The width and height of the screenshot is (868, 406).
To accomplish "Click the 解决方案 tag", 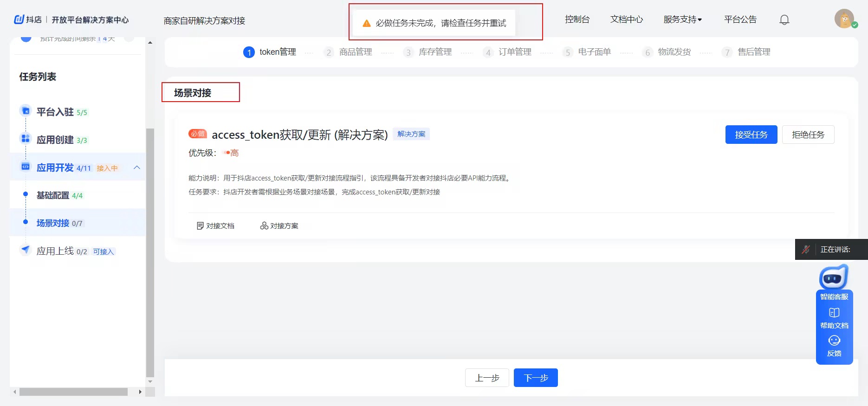I will coord(411,134).
